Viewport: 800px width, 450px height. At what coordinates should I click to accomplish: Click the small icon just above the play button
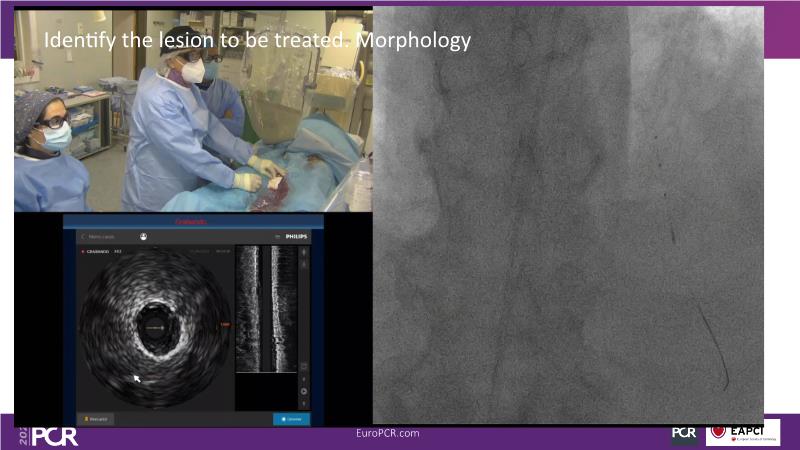click(304, 378)
